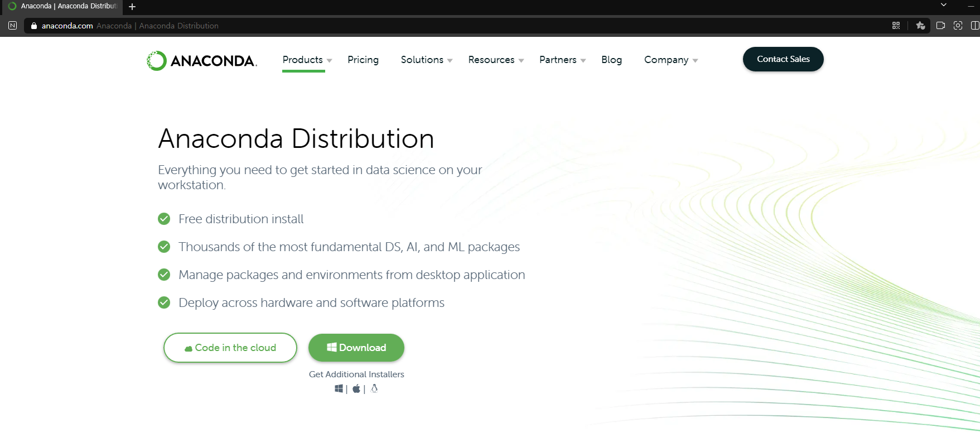The image size is (980, 442).
Task: Click the split view icon in browser toolbar
Action: 975,26
